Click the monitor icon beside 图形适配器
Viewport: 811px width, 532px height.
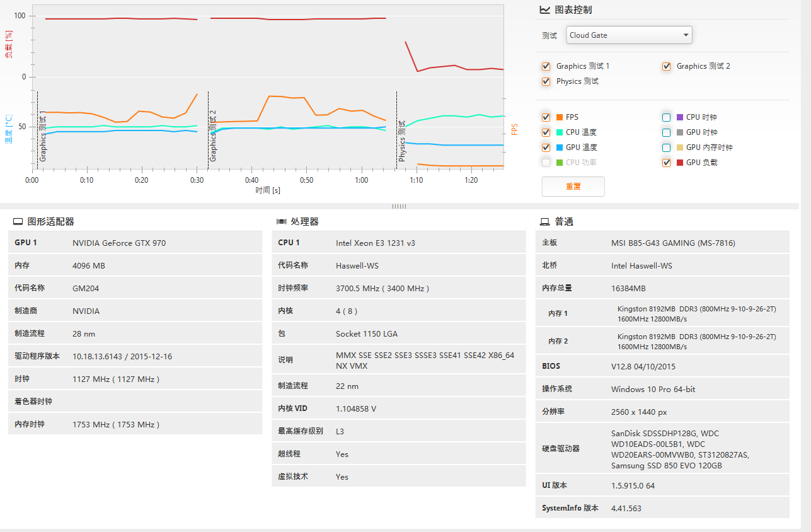[18, 222]
